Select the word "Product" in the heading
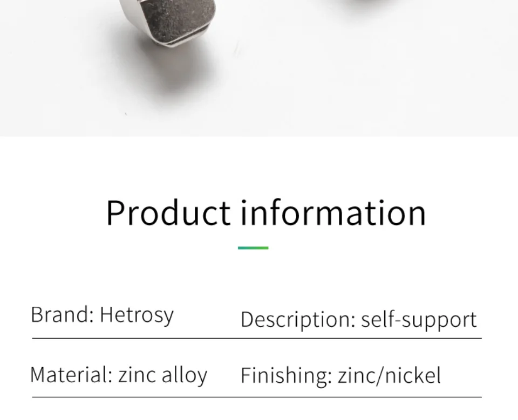The height and width of the screenshot is (420, 518). 168,213
